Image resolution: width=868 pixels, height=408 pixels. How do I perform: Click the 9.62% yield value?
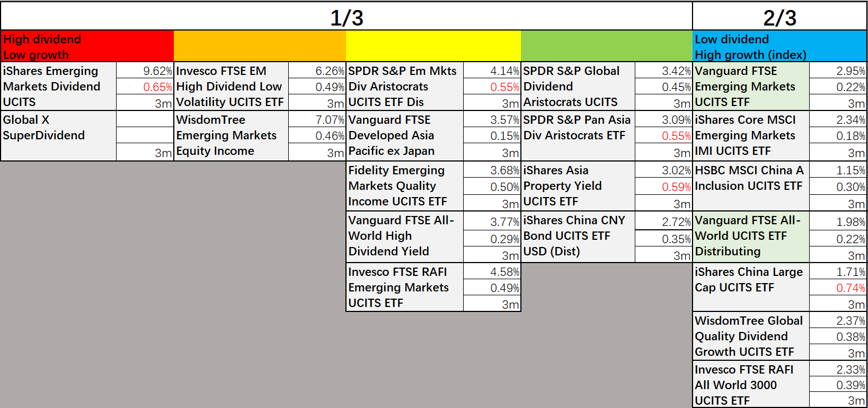tap(145, 70)
